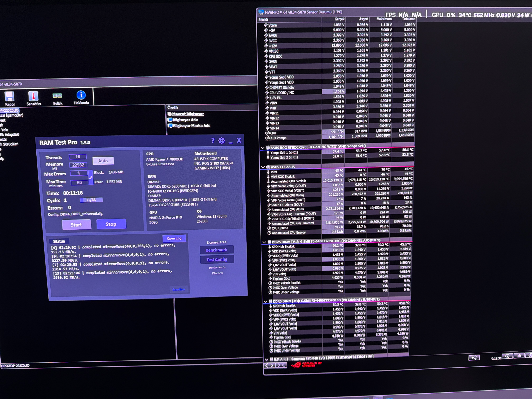Click the fan icon on the AIO Pompa row

click(267, 138)
